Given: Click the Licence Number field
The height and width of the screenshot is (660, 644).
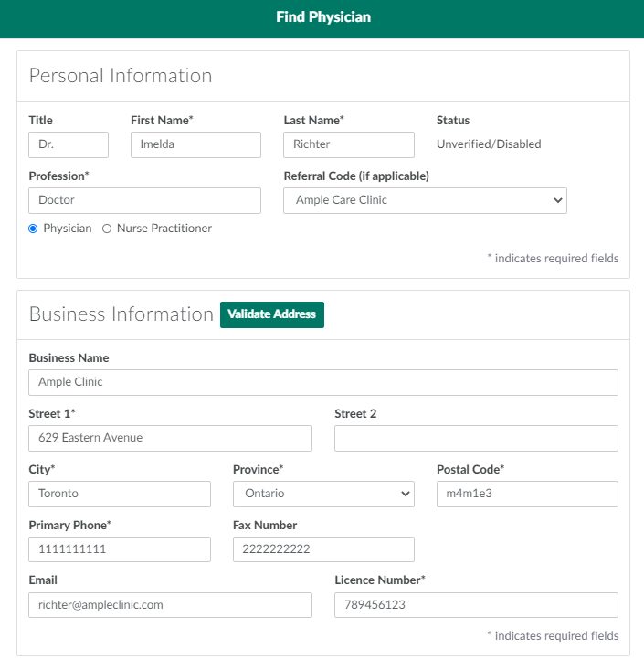Looking at the screenshot, I should [476, 605].
